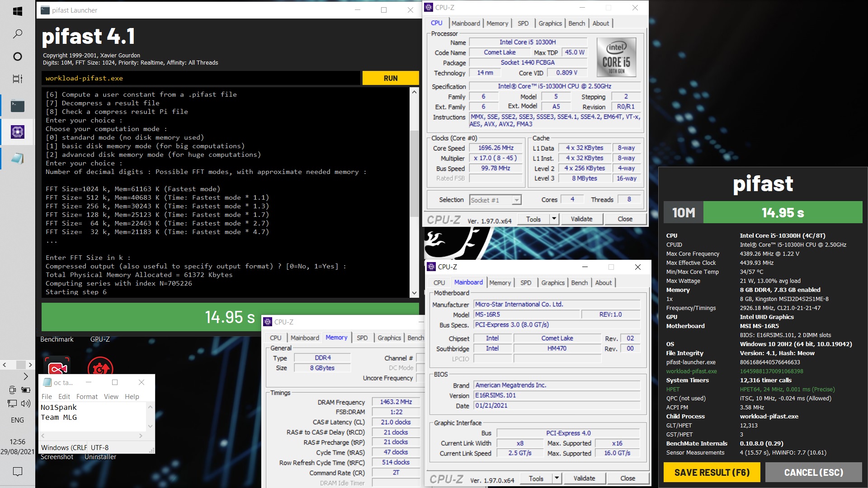Click 10M digits label in pifast overlay
868x488 pixels.
point(684,212)
